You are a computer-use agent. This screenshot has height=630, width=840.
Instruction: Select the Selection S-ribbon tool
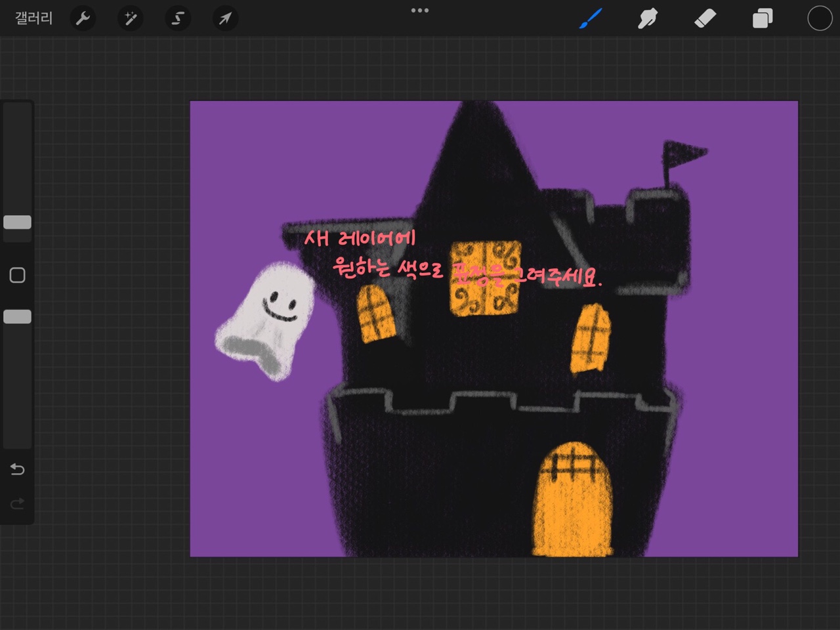tap(177, 18)
